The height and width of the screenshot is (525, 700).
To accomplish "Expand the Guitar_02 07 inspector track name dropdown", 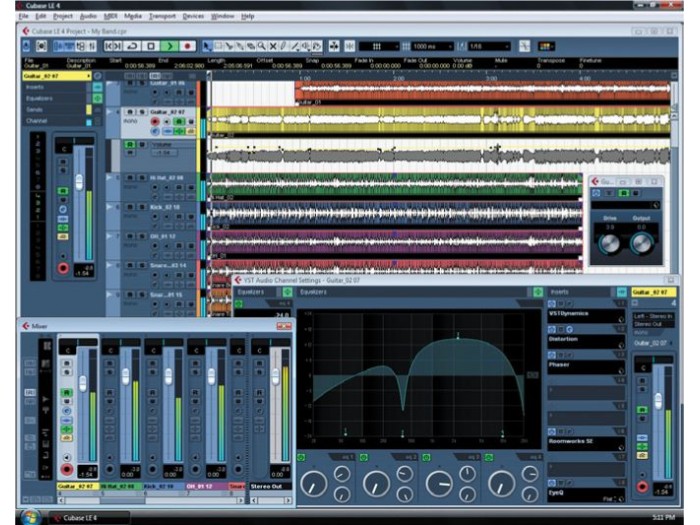I will click(x=57, y=76).
